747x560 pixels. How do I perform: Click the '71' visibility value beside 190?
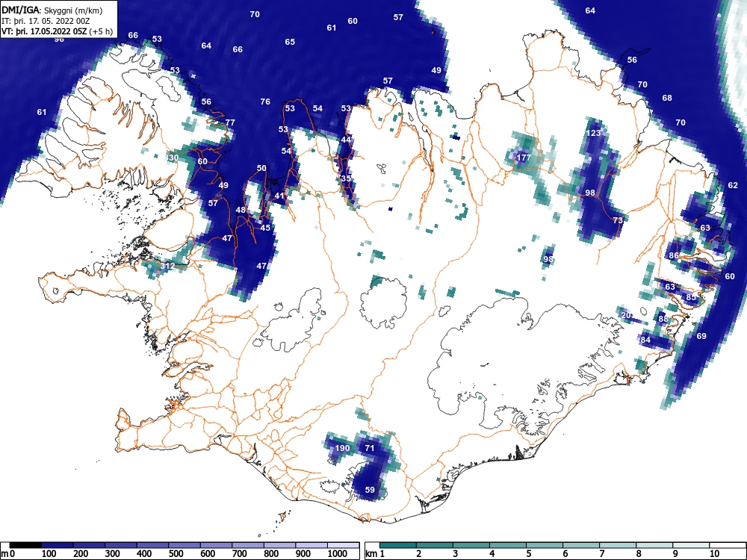(370, 448)
